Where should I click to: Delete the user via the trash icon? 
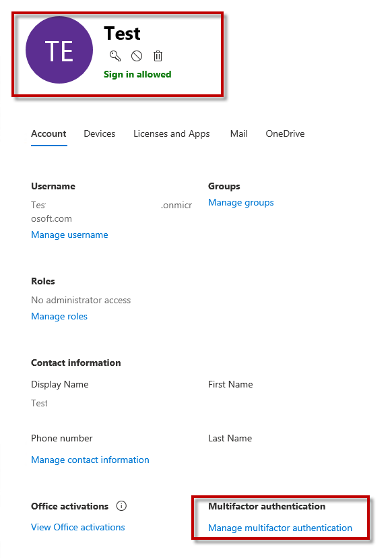click(x=158, y=56)
